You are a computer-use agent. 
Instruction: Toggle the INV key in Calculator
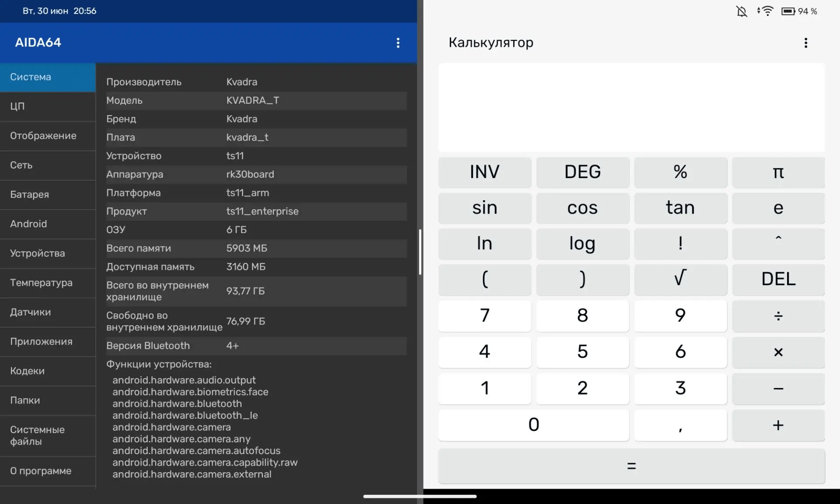[485, 172]
